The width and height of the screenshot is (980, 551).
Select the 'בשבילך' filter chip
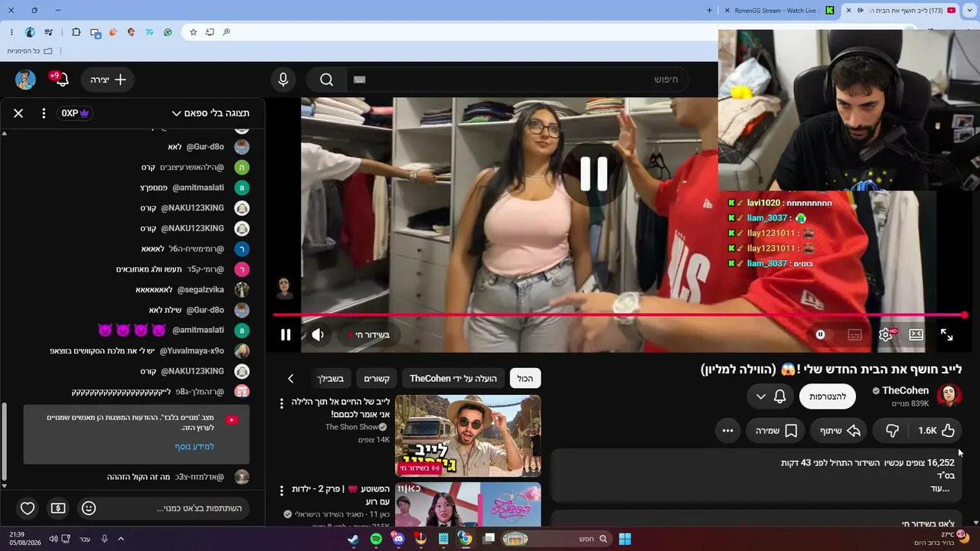point(331,378)
